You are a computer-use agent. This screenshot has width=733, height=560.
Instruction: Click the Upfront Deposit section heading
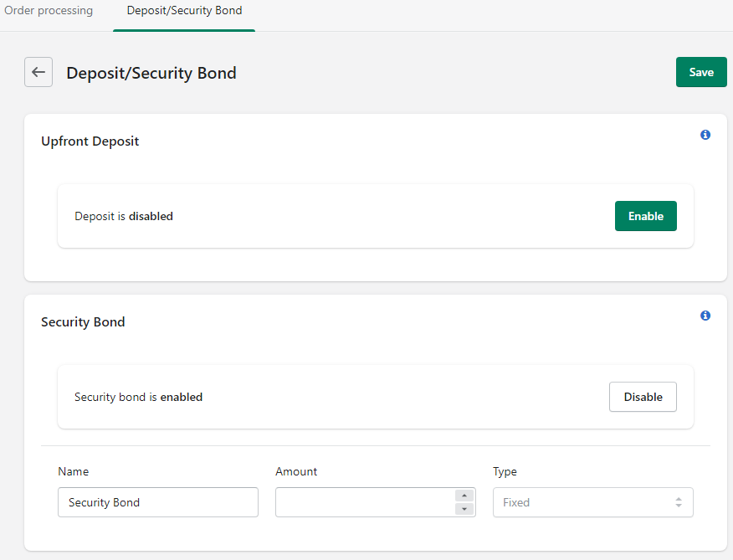coord(90,141)
